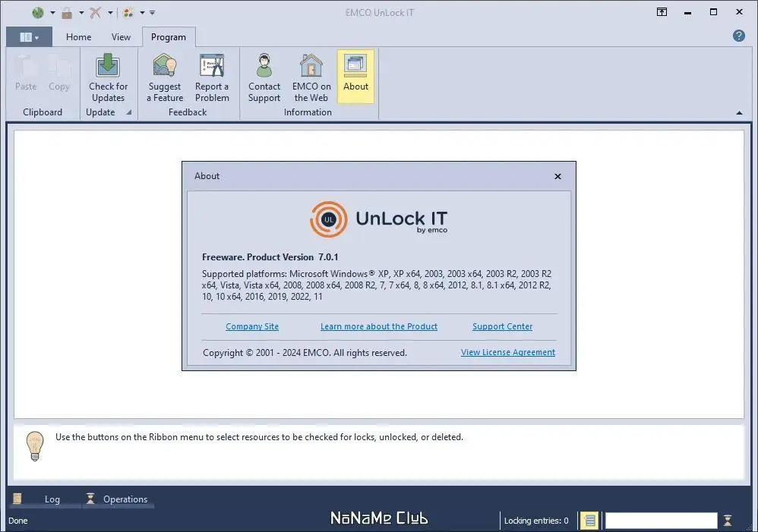The image size is (758, 532).
Task: Open the dropdown next to the crossed delete icon
Action: (110, 13)
